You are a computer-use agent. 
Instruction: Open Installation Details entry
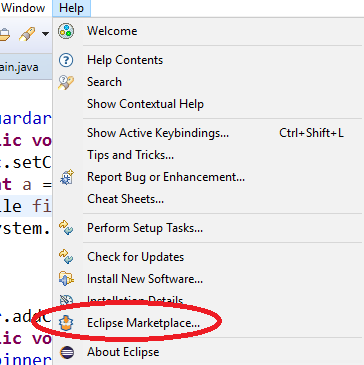135,300
